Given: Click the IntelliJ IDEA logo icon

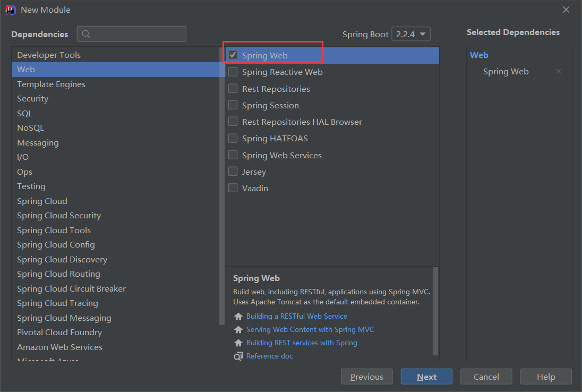Looking at the screenshot, I should tap(11, 10).
